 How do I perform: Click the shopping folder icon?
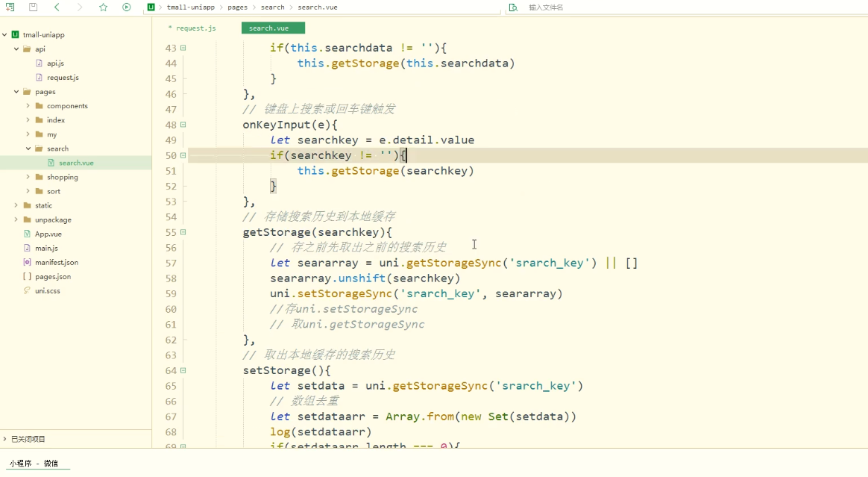[x=39, y=177]
